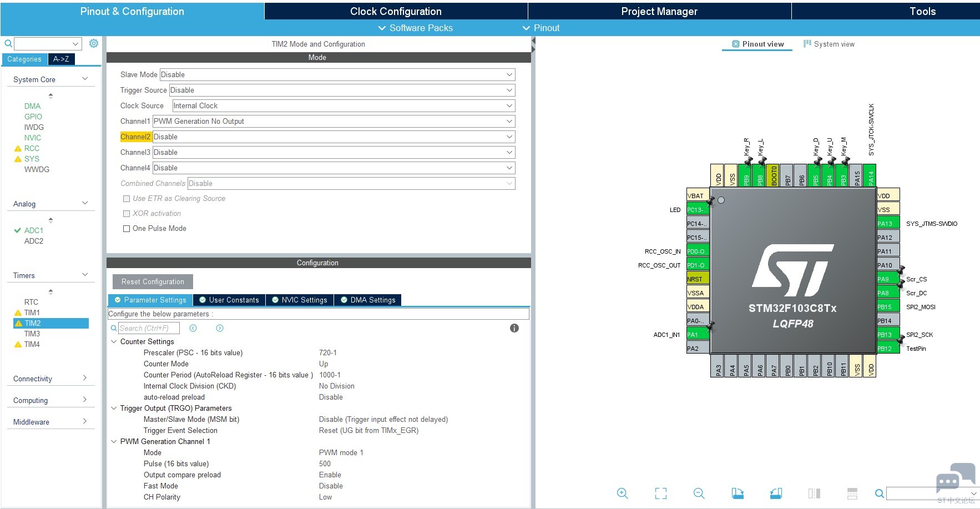Screen dimensions: 980x509
Task: Open the NVIC Settings tab
Action: point(300,300)
